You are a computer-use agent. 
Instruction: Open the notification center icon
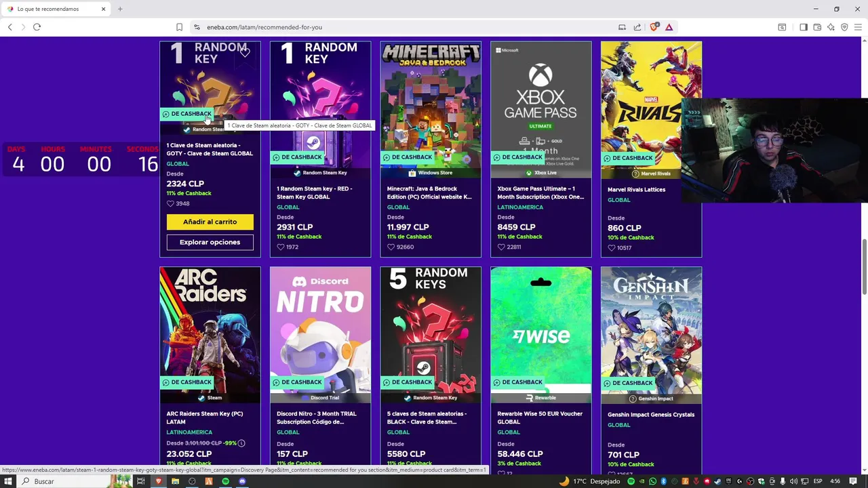point(853,481)
